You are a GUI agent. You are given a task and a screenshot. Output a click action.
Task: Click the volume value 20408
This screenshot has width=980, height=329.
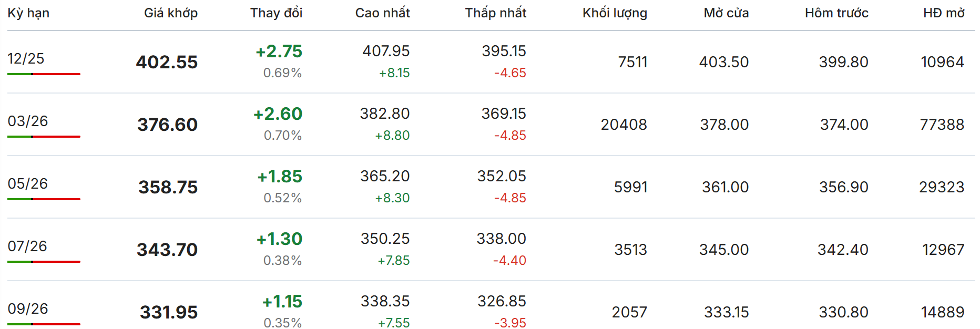coord(624,125)
